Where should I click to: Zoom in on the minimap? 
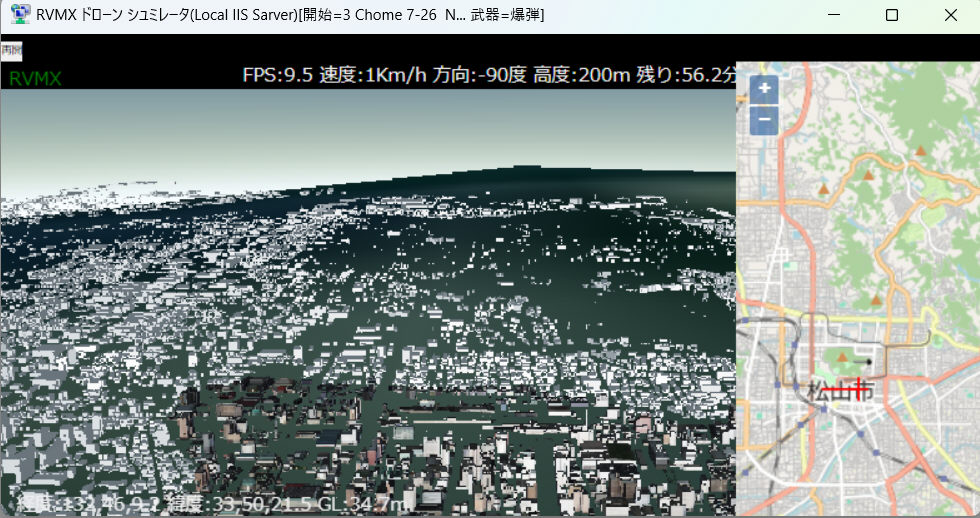(x=764, y=89)
